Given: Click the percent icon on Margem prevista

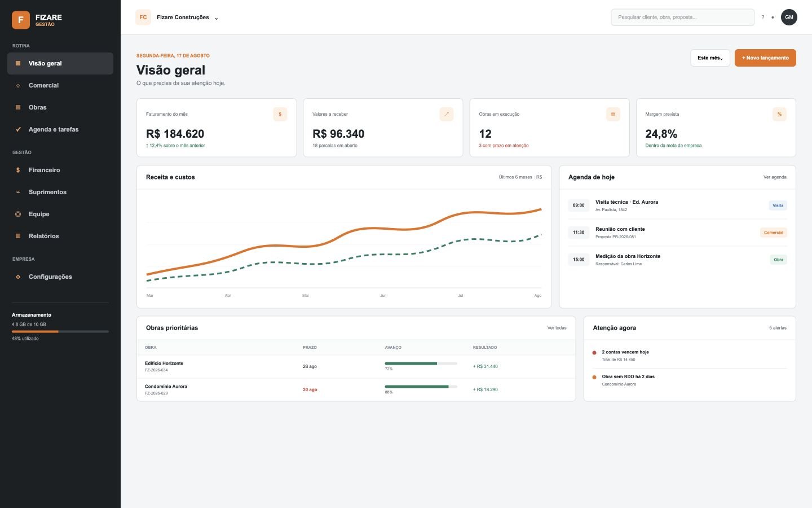Looking at the screenshot, I should [779, 114].
